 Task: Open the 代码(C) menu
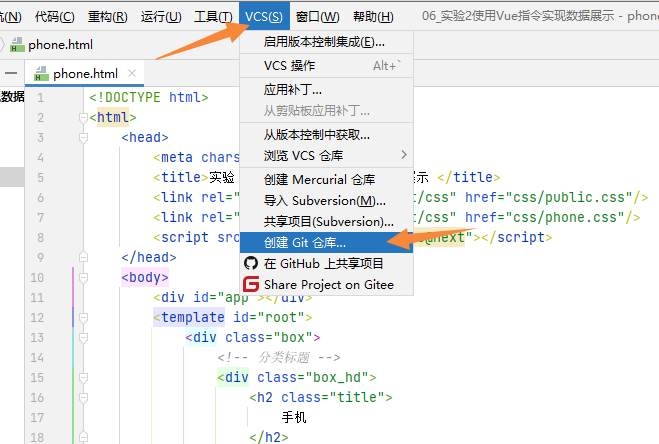(x=55, y=17)
